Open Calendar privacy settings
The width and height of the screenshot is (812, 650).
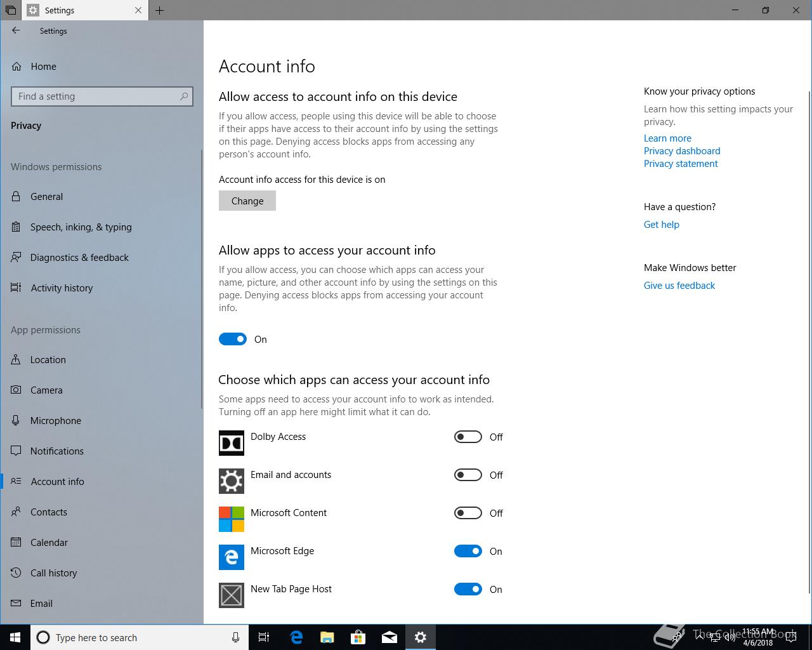coord(101,543)
